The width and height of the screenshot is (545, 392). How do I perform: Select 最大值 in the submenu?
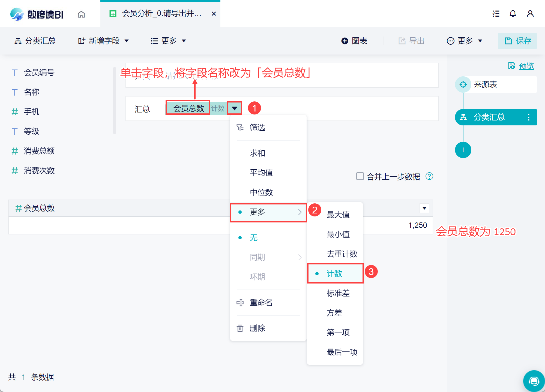coord(335,215)
